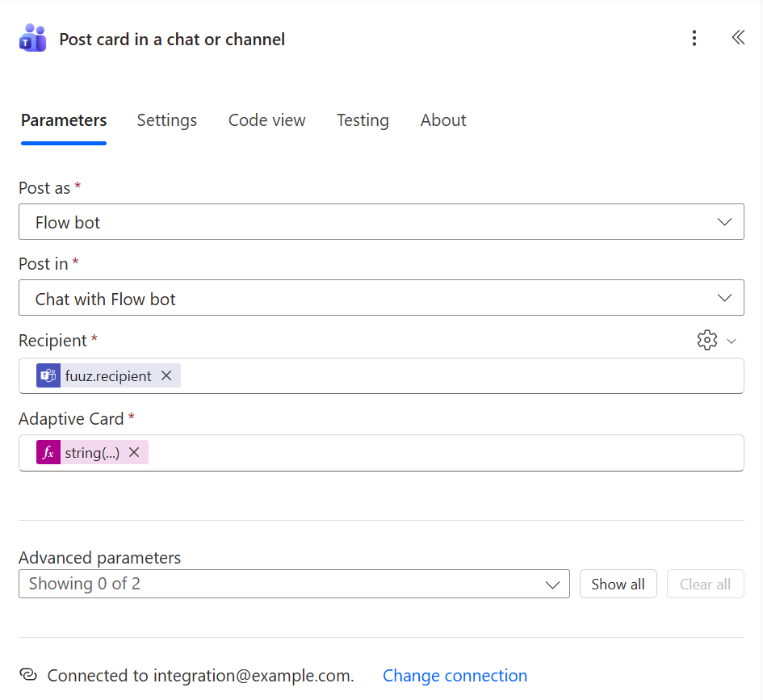
Task: Expand chevron next to Recipient gear
Action: click(731, 341)
